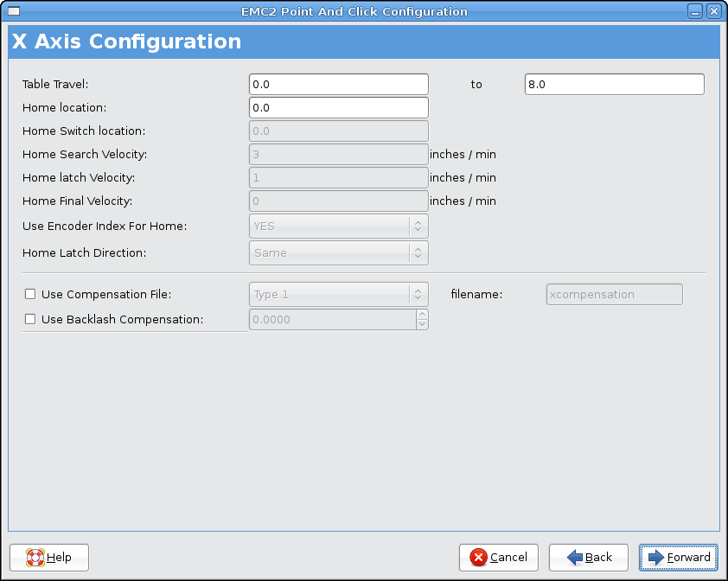Click the 'Home Switch location:' label

pyautogui.click(x=84, y=131)
